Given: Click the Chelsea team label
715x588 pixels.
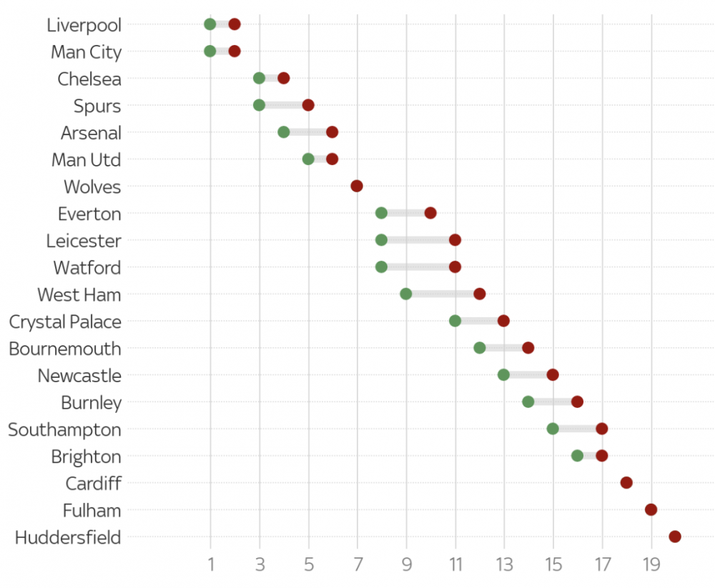Looking at the screenshot, I should coord(89,79).
